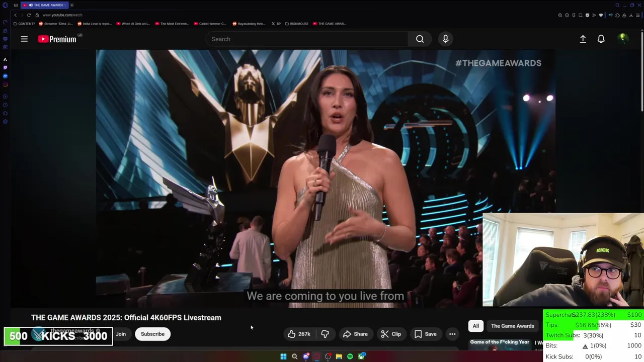This screenshot has height=362, width=644.
Task: Click the Clip button
Action: point(391,334)
